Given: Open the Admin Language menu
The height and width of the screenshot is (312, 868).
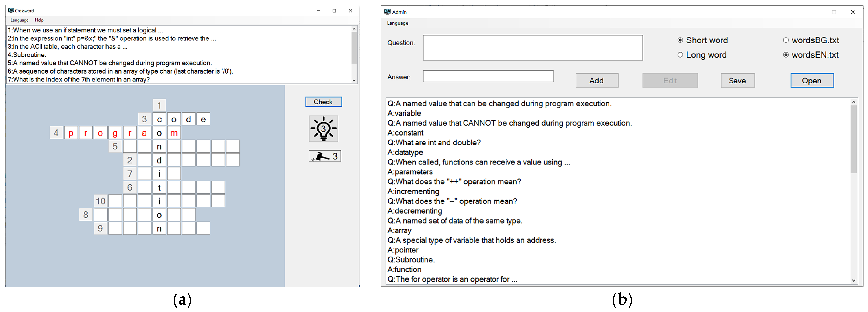Looking at the screenshot, I should click(397, 23).
